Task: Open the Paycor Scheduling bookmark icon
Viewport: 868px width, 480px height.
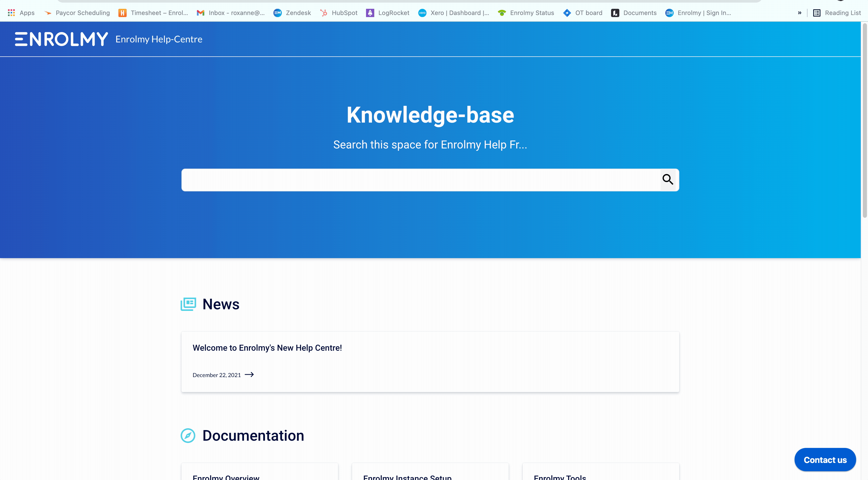Action: tap(48, 13)
